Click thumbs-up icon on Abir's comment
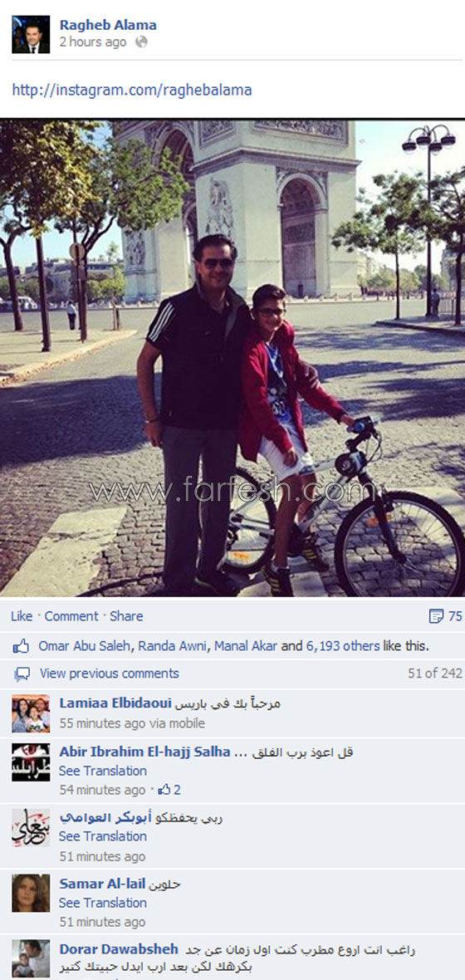 coord(164,789)
